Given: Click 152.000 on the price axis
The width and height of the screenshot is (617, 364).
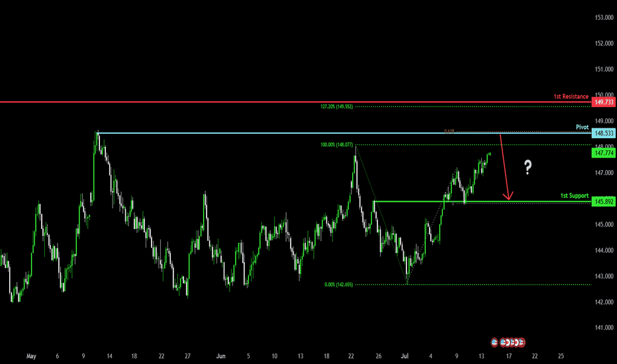Looking at the screenshot, I should pyautogui.click(x=604, y=43).
